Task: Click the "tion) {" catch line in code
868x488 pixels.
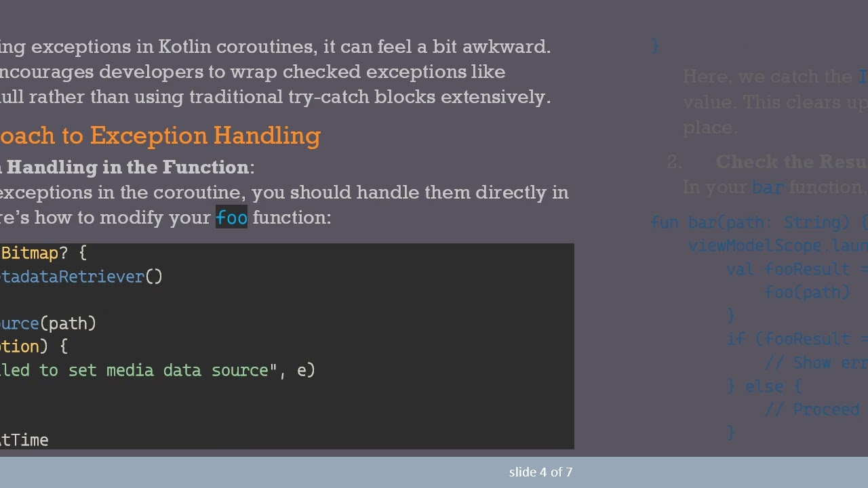Action: click(x=34, y=346)
